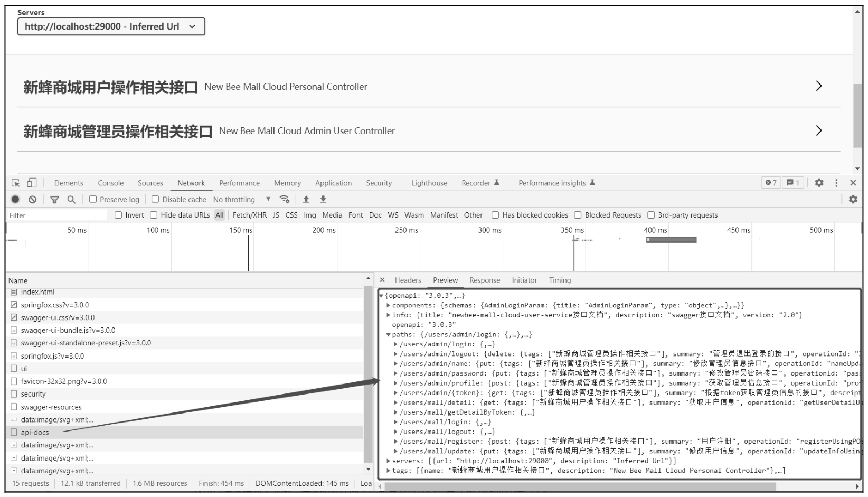Close the DevTools panel
The image size is (868, 497).
[x=853, y=183]
